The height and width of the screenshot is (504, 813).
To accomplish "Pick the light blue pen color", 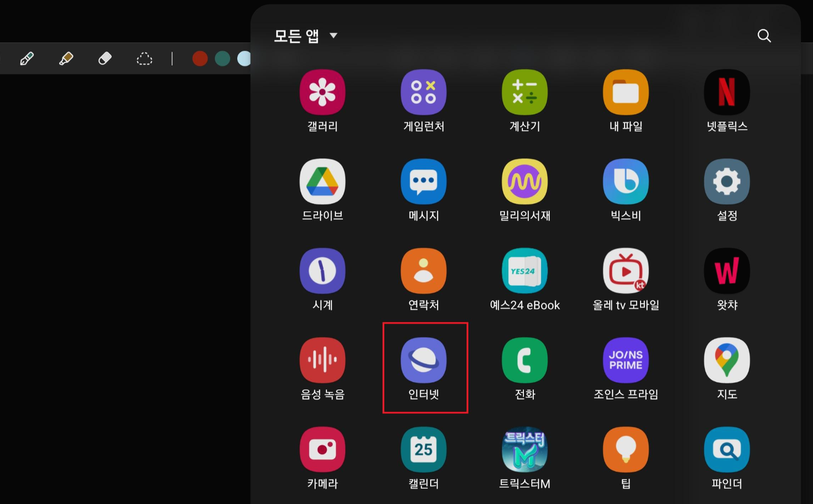I will coord(244,59).
